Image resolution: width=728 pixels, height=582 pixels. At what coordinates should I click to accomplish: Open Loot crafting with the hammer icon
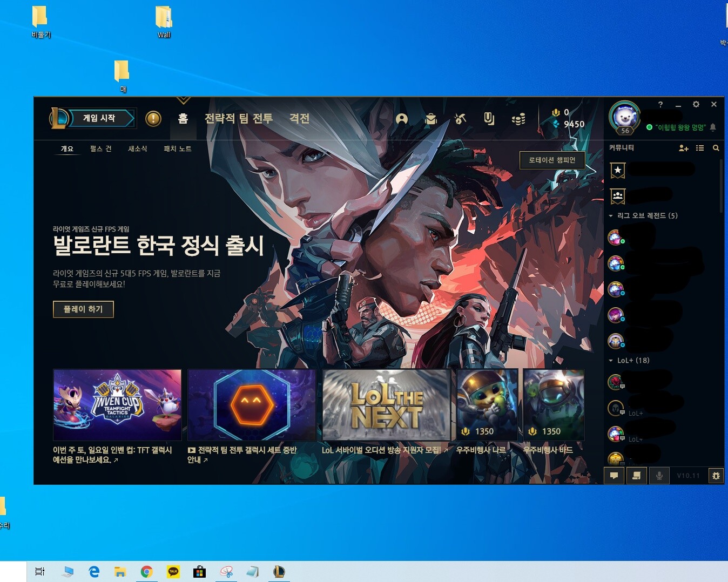click(x=460, y=119)
